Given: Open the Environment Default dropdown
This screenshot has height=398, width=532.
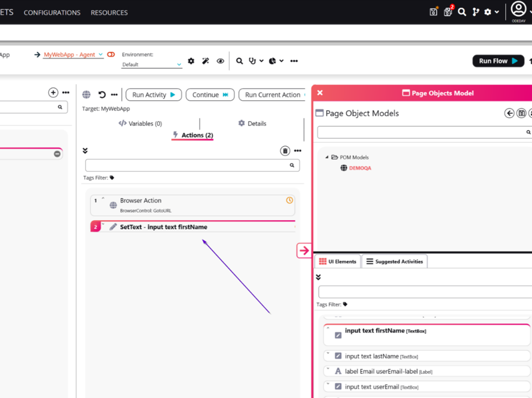Looking at the screenshot, I should [x=151, y=64].
